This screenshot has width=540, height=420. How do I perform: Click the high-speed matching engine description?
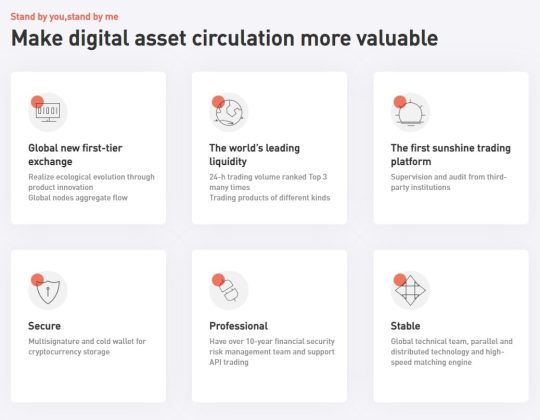tap(451, 351)
